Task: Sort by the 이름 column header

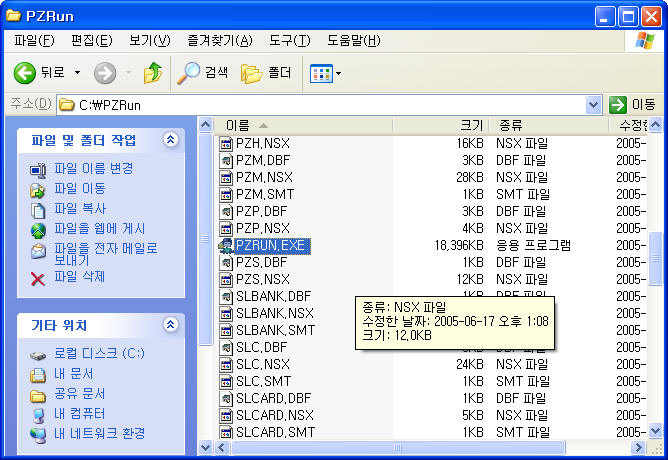Action: tap(303, 125)
